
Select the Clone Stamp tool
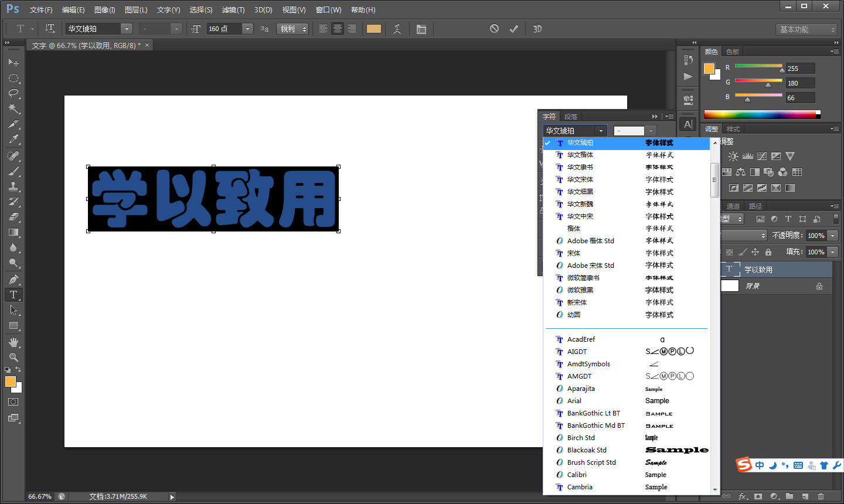[x=13, y=186]
